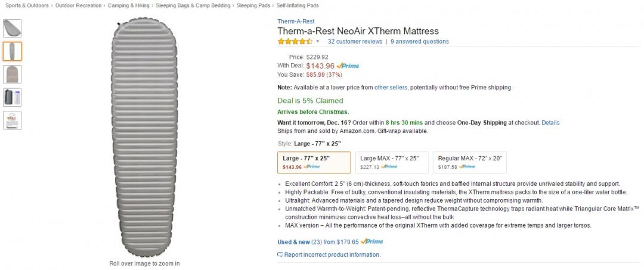Click the report incorrect info speech icon

point(280,255)
